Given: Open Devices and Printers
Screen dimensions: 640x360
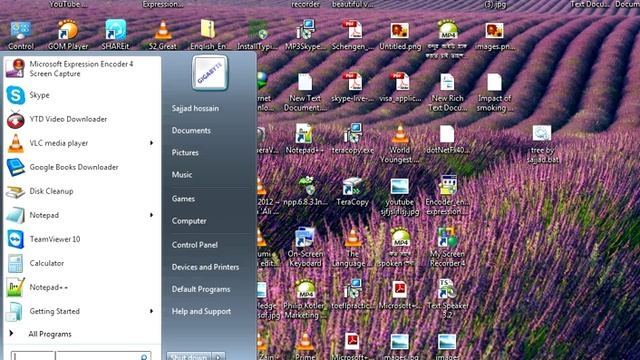Looking at the screenshot, I should [x=205, y=267].
